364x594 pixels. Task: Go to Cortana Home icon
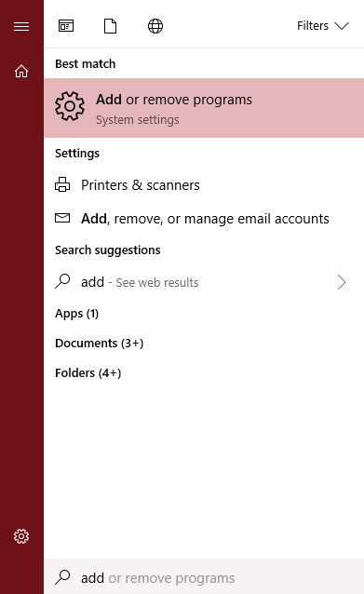point(21,71)
